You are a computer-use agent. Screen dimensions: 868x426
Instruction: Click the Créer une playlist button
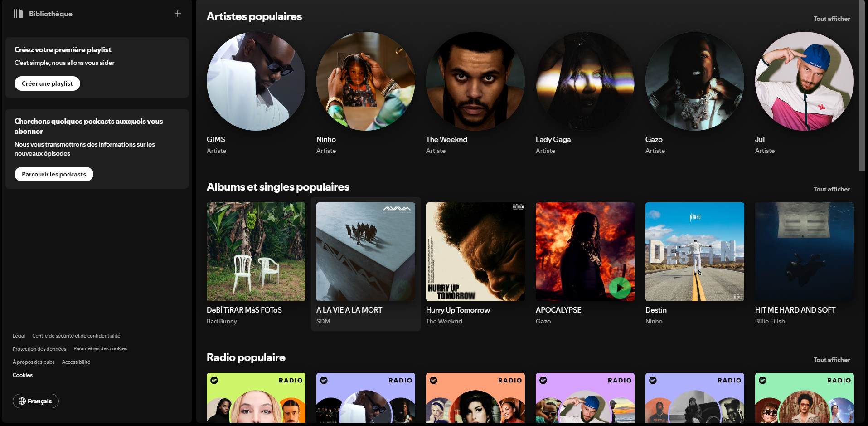click(x=47, y=83)
